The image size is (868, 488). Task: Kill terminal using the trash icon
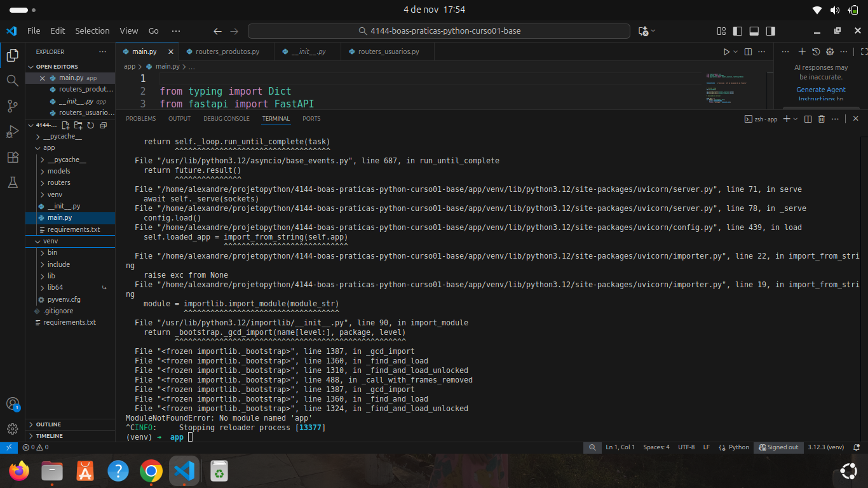(x=821, y=119)
